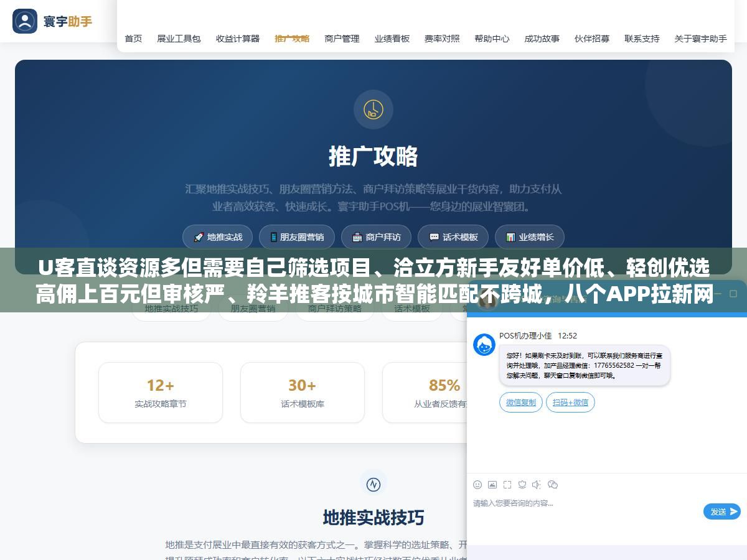Image resolution: width=747 pixels, height=560 pixels.
Task: Click the POS机办理小佳 agent avatar
Action: 484,345
